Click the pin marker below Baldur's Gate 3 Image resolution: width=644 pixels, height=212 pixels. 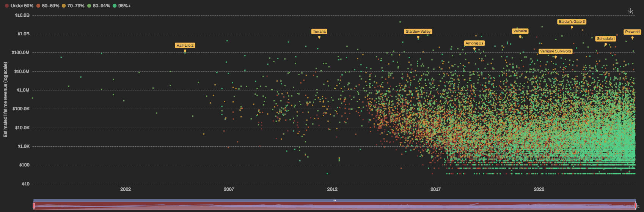coord(572,27)
